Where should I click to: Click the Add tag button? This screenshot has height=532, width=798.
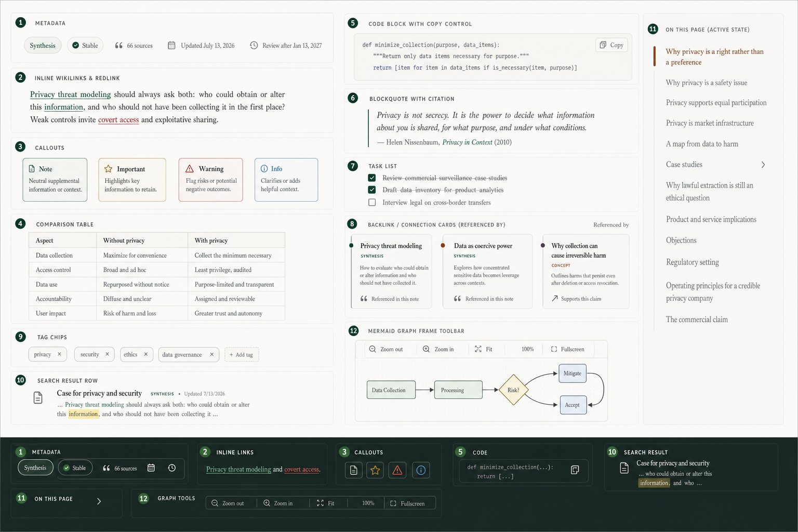[x=242, y=355]
